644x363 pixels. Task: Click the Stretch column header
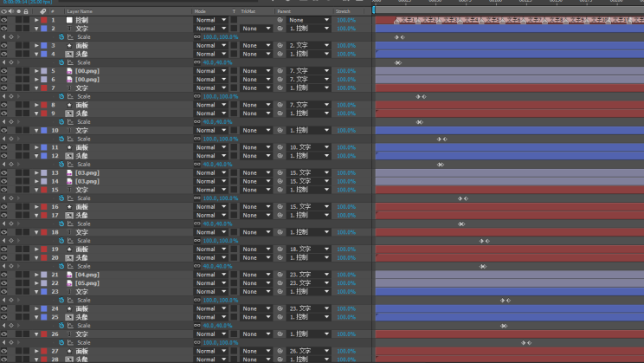pyautogui.click(x=343, y=11)
